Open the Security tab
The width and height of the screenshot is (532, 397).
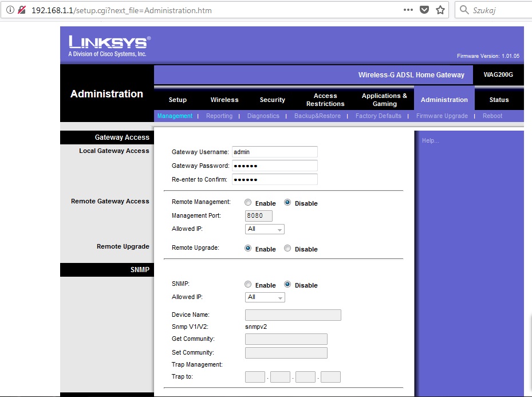tap(273, 100)
